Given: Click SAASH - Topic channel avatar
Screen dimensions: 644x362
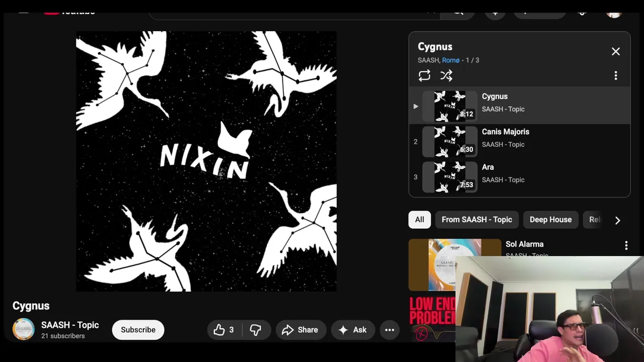Looking at the screenshot, I should click(24, 330).
